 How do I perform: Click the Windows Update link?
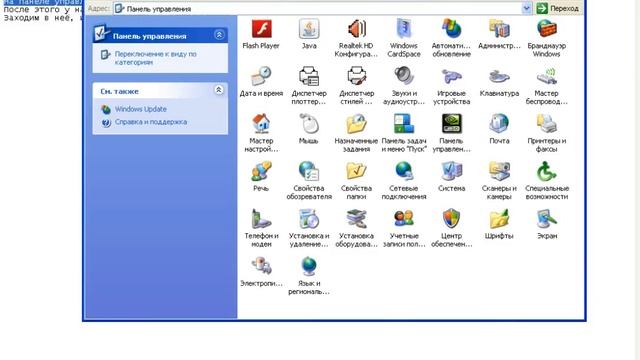click(141, 109)
